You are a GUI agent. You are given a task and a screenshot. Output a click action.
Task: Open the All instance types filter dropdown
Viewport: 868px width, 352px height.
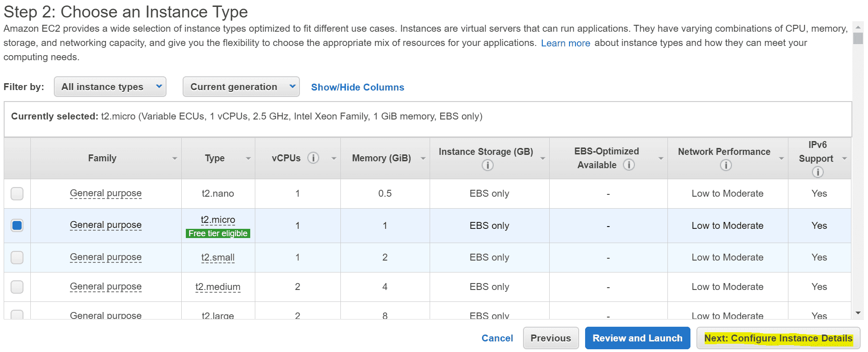(x=110, y=87)
